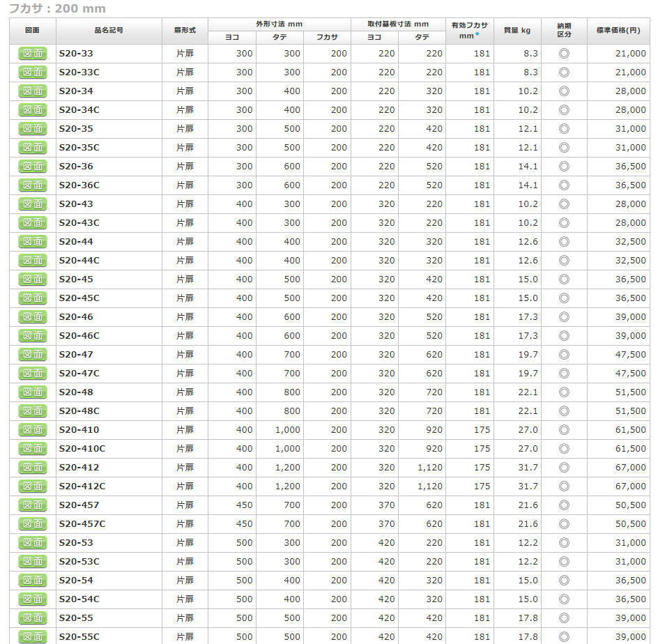The image size is (658, 644).
Task: Open 図面 for model S20-410
Action: point(33,430)
